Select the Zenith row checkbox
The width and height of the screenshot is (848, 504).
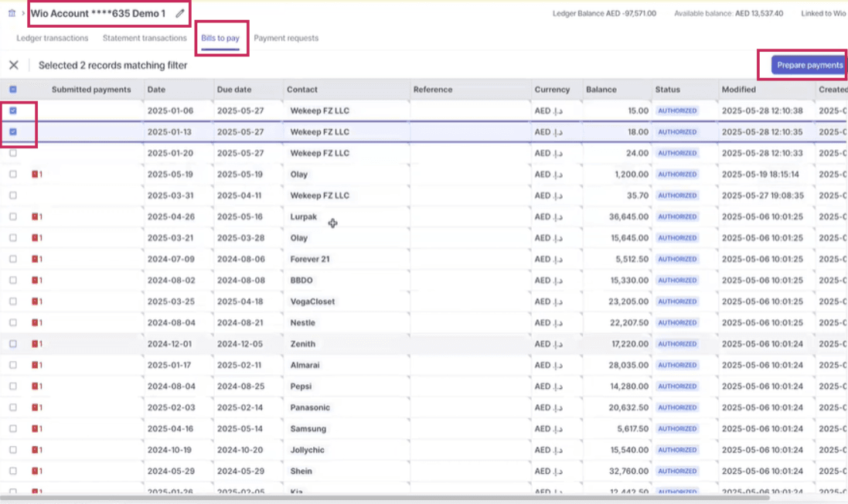[13, 344]
